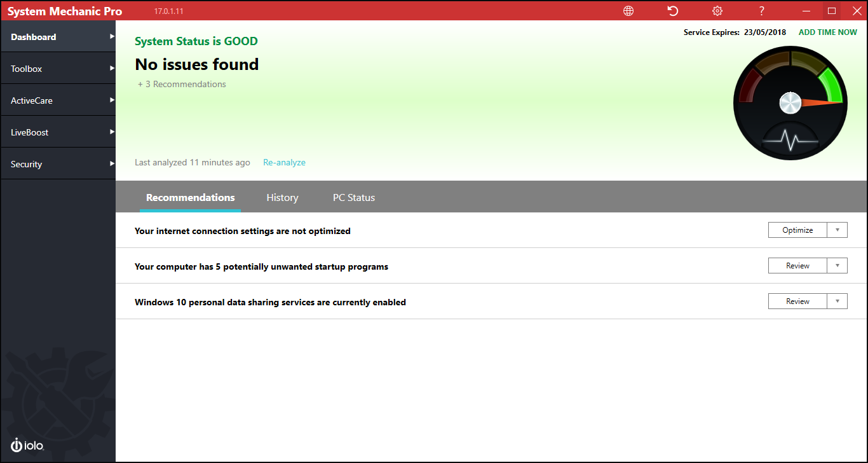Click 'No issues found' text
This screenshot has width=868, height=463.
tap(197, 64)
